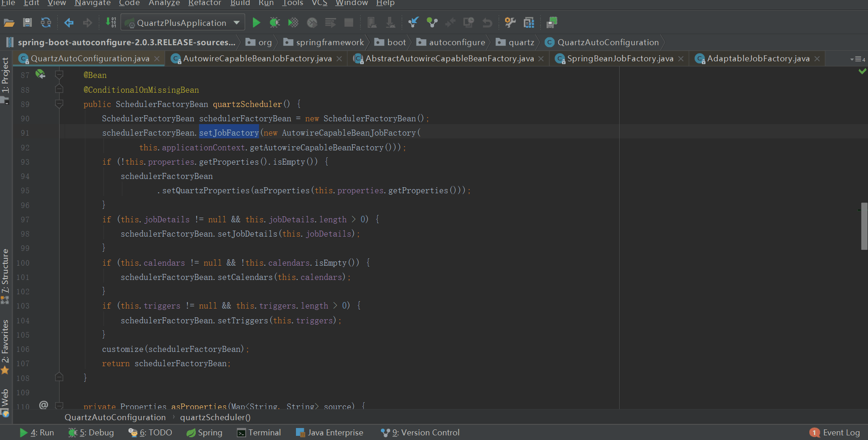Click the green inspection checkmark indicator
The width and height of the screenshot is (868, 440).
(x=862, y=71)
